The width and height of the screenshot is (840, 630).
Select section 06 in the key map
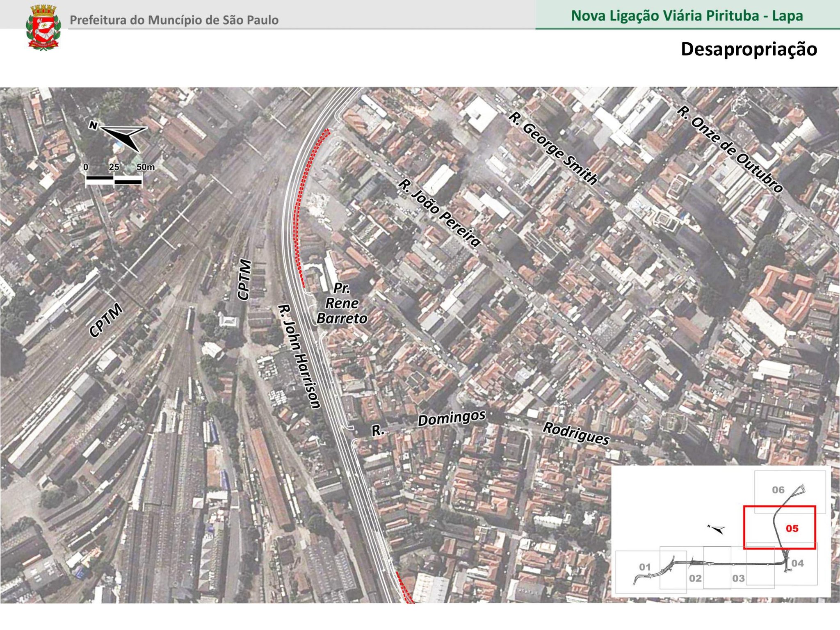778,490
